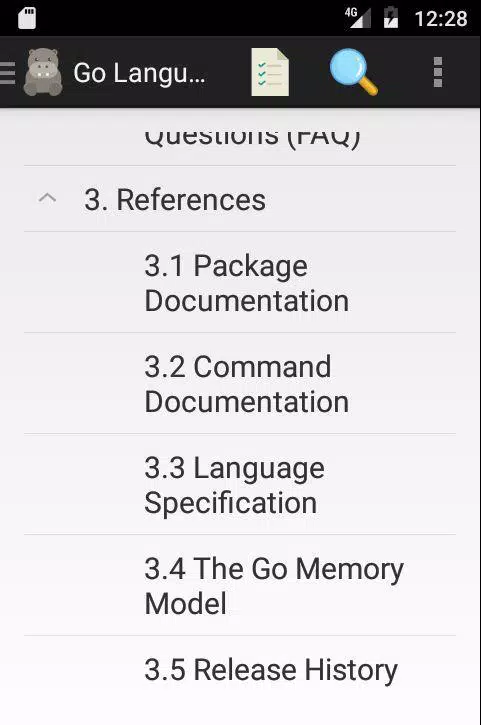Open 3.3 Language Specification

click(x=240, y=485)
